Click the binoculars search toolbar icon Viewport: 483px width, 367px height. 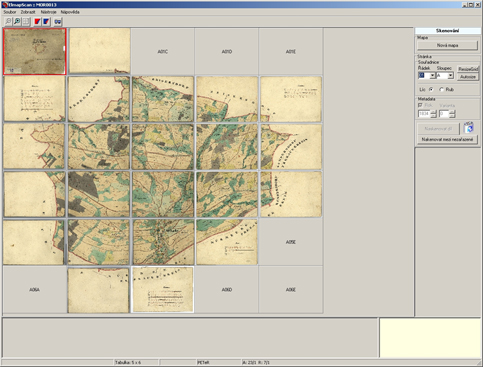point(58,22)
